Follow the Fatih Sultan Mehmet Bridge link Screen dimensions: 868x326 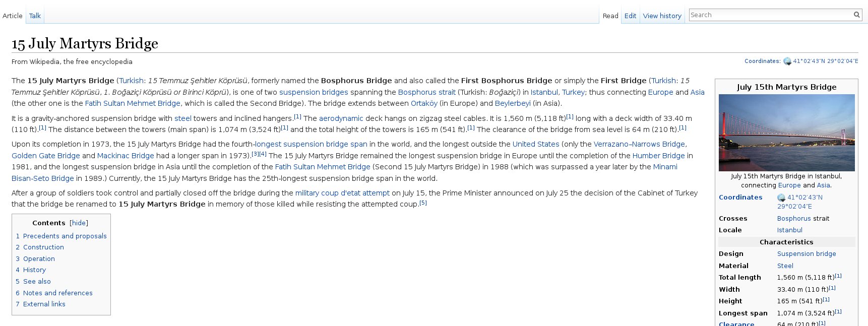[x=132, y=103]
